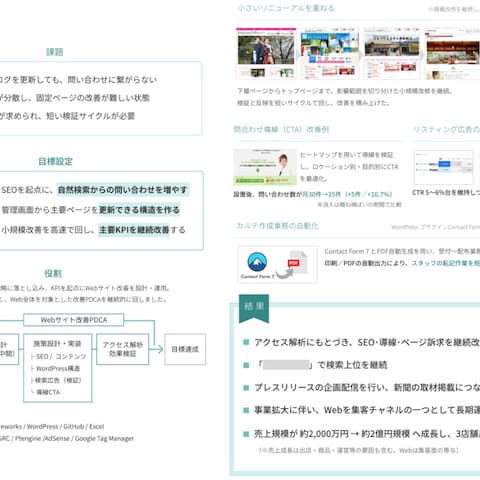Click the 'で検索上位を継続' result text

tap(352, 365)
